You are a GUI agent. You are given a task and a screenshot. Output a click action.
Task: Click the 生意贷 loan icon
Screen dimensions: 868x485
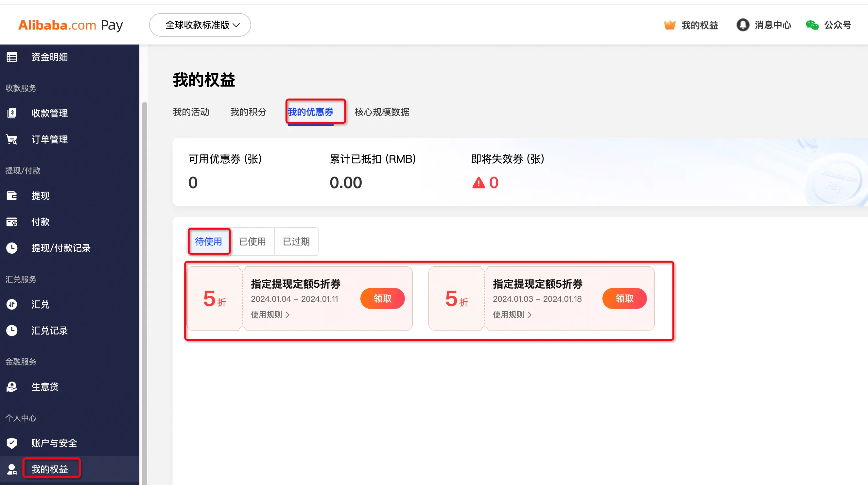[12, 387]
